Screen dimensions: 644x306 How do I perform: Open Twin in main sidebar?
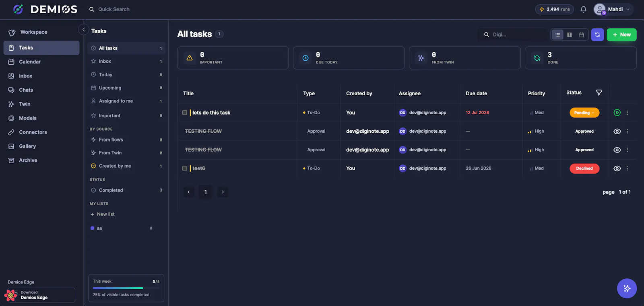click(41, 104)
